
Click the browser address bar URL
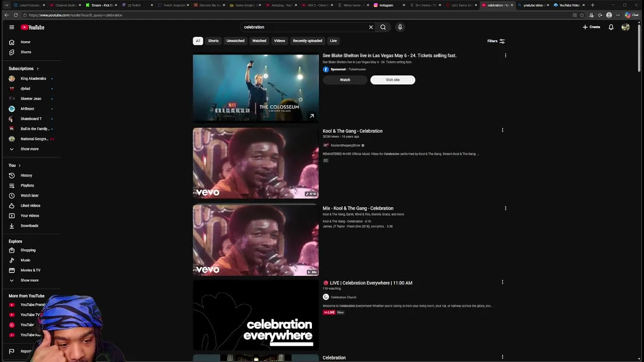tap(75, 15)
